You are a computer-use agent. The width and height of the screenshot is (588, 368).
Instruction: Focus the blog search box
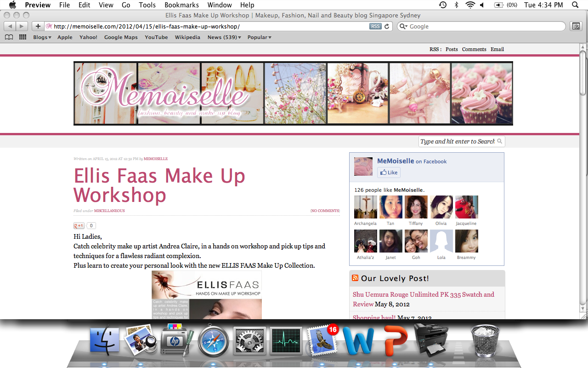pos(461,141)
